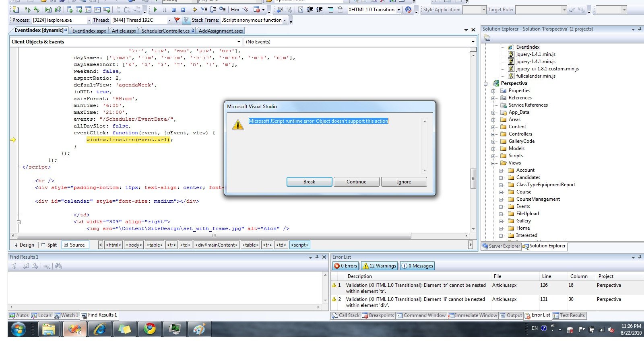The height and width of the screenshot is (362, 644).
Task: Click the Hex display toolbar button
Action: pyautogui.click(x=235, y=10)
